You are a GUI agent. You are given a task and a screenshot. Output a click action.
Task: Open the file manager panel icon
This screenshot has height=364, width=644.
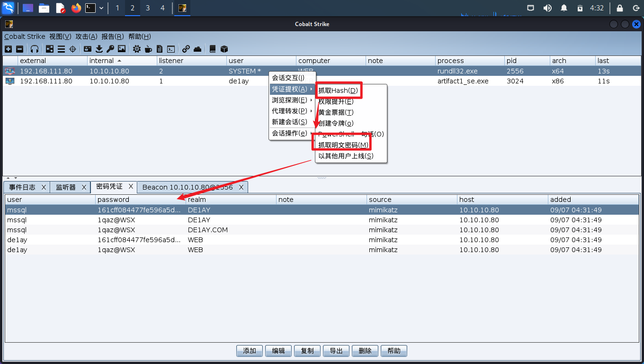click(x=44, y=8)
